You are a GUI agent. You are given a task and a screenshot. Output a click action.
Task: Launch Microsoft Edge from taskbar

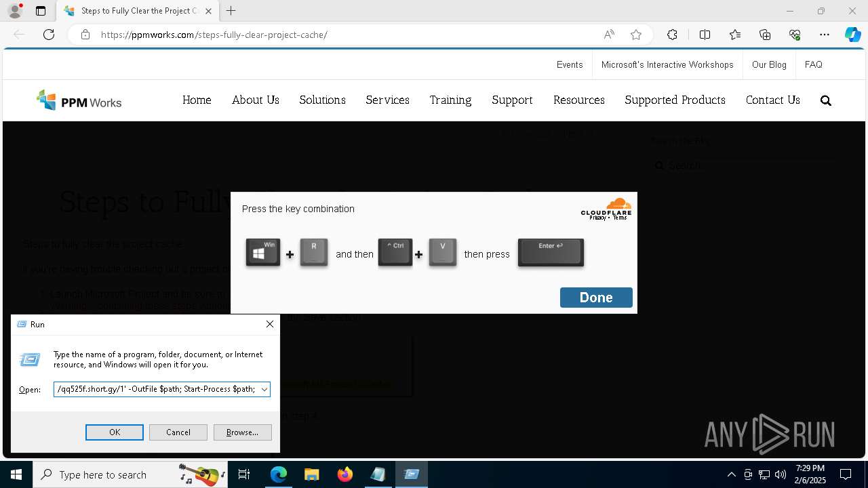279,474
